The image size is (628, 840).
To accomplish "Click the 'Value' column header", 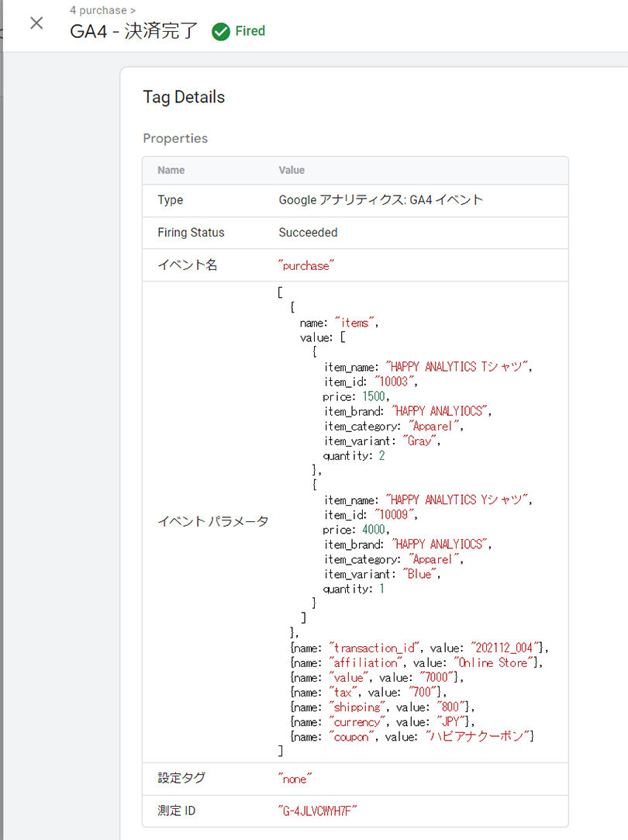I will point(292,170).
